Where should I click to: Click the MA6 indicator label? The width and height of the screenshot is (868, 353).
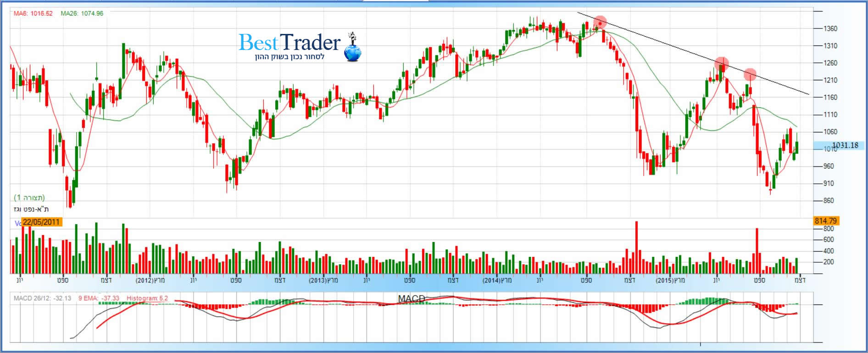[33, 13]
